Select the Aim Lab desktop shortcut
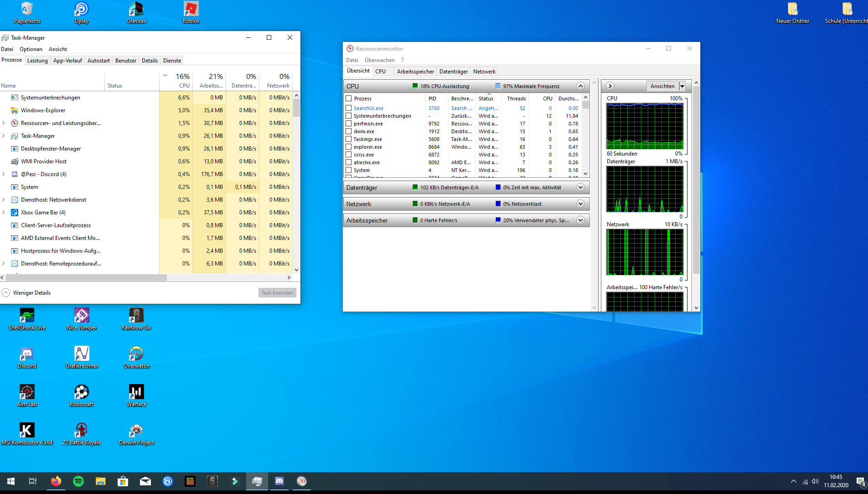The image size is (868, 494). 27,395
